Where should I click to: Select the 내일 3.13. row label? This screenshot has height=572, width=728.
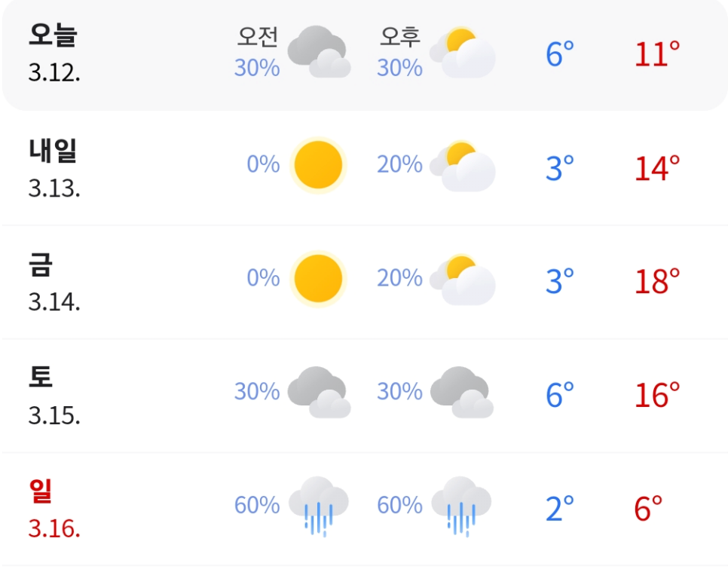[54, 168]
